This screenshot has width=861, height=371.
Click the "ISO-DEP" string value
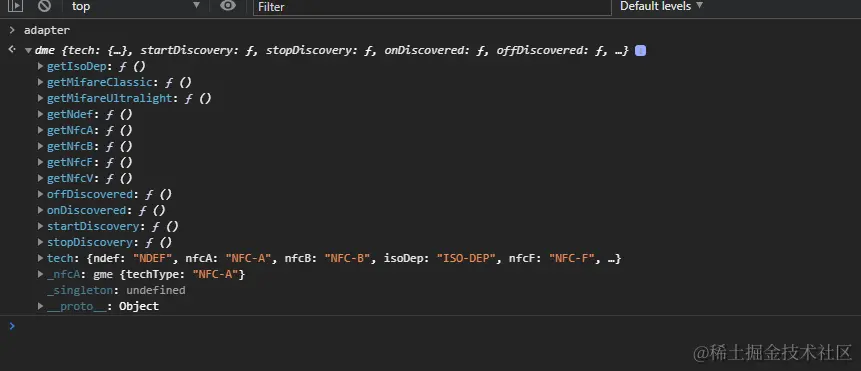pos(467,258)
